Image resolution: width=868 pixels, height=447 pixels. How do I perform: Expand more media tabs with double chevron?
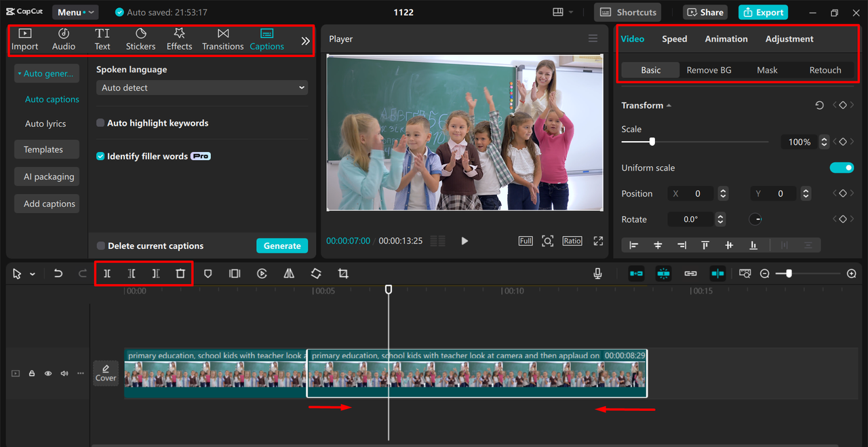305,41
